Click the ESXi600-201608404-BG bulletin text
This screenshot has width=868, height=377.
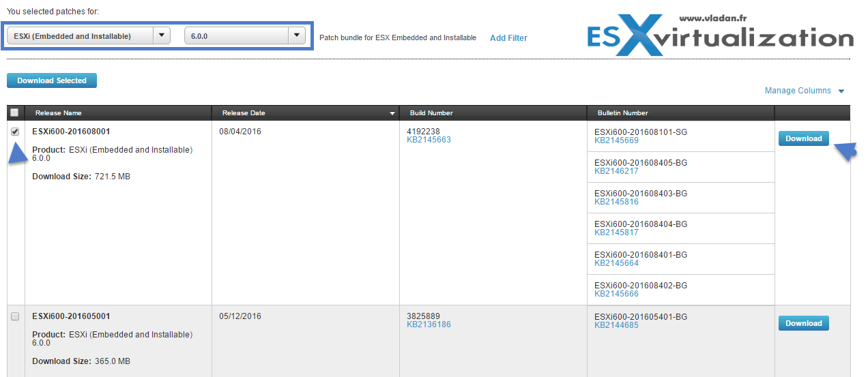(641, 224)
